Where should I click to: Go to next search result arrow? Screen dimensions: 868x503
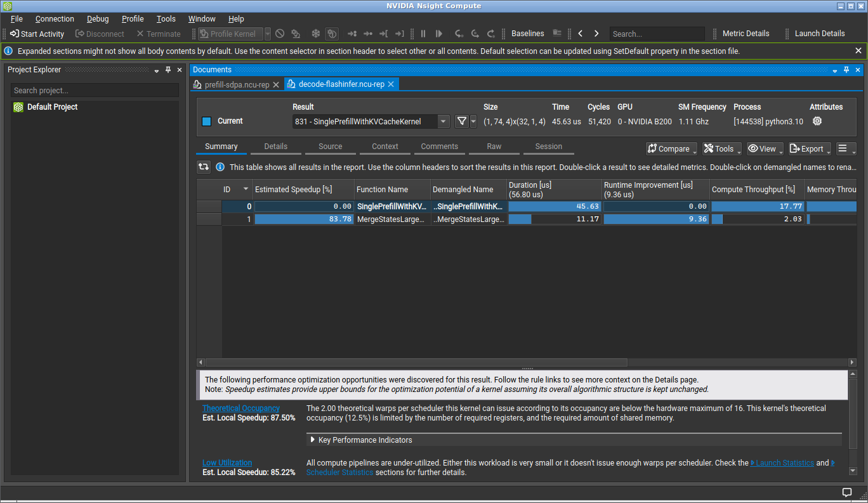tap(596, 34)
